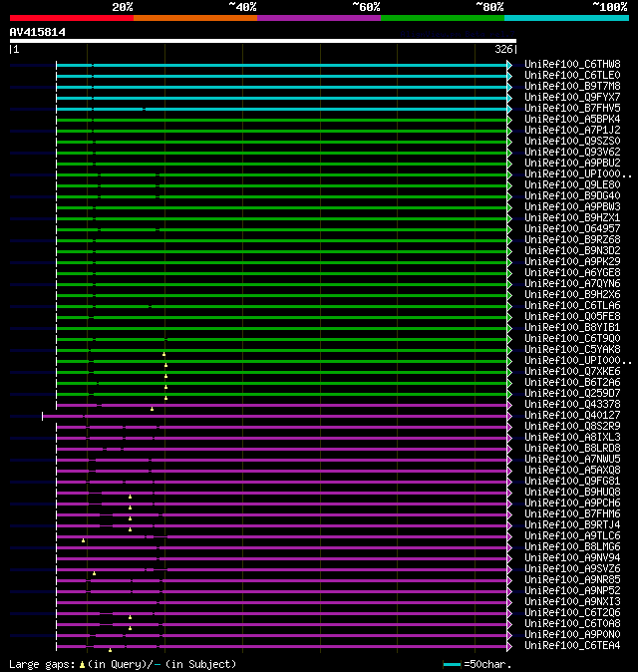This screenshot has width=638, height=672.
Task: Go to the UniRef100_A9TLC6 record
Action: click(x=572, y=536)
